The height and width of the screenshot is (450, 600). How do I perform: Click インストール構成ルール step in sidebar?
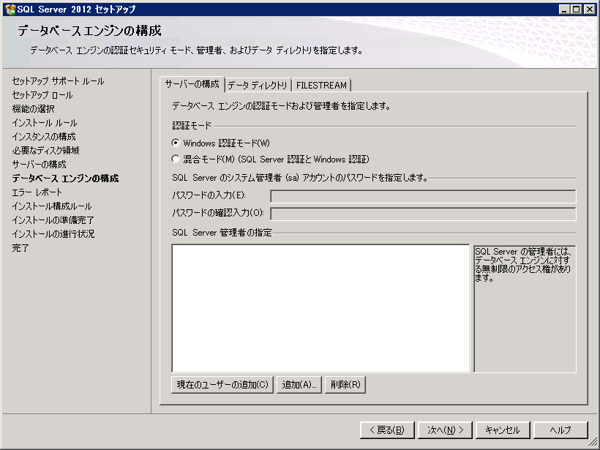[52, 206]
